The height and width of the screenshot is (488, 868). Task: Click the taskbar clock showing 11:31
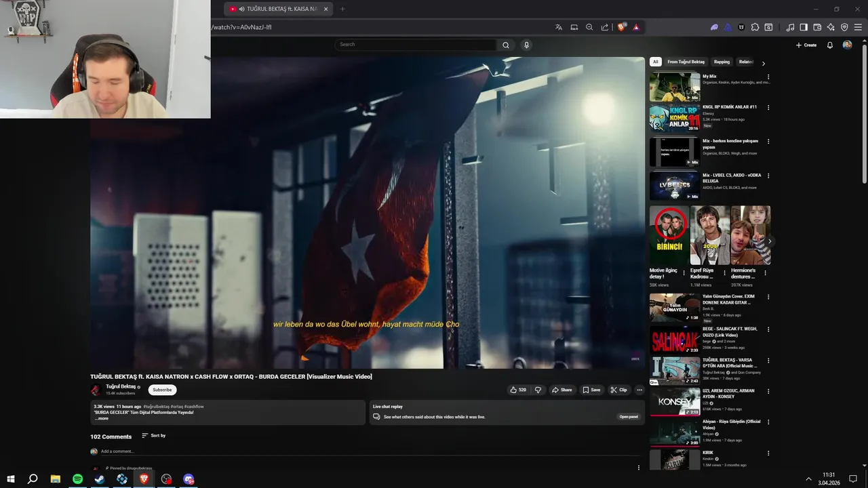pyautogui.click(x=829, y=479)
